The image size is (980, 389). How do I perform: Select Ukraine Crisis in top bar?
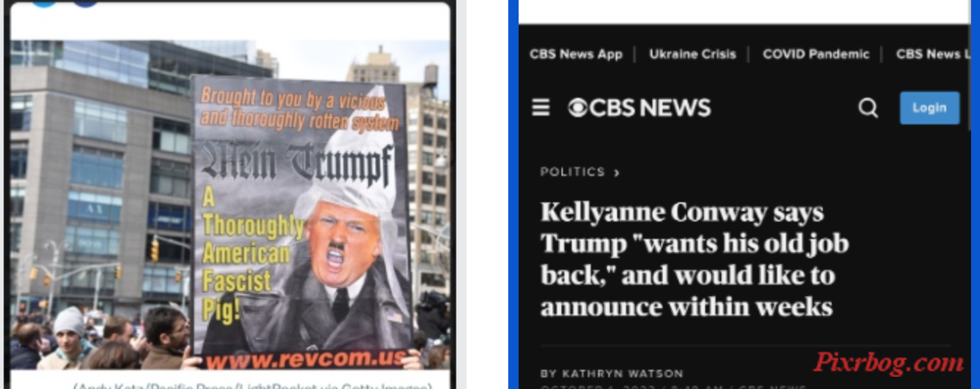coord(693,55)
